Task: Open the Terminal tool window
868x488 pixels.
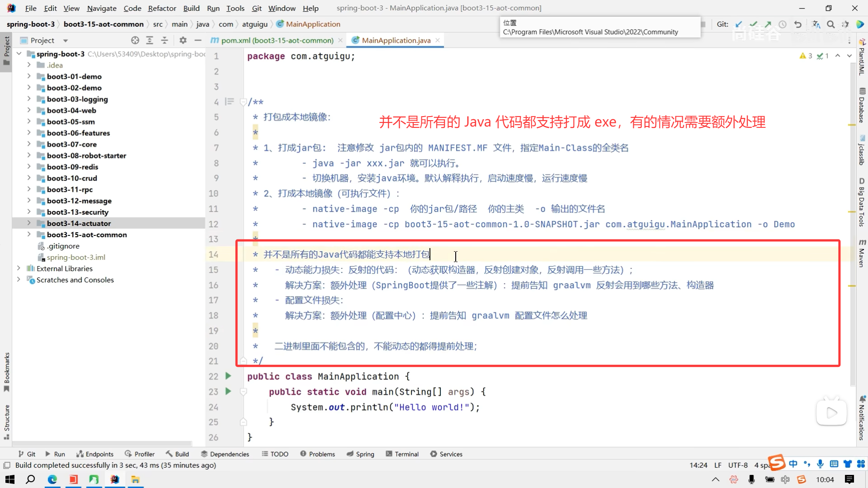Action: click(x=402, y=454)
